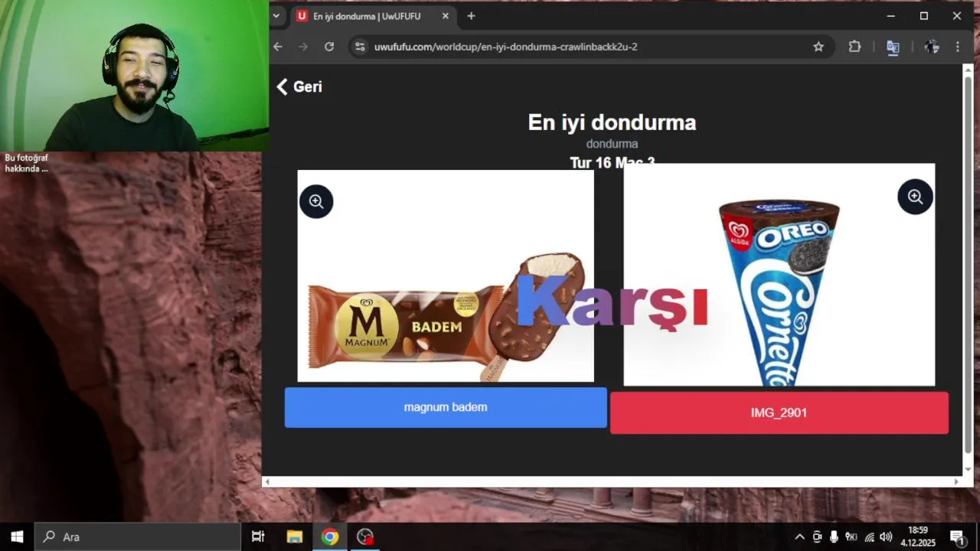Click Chrome's forward navigation arrow
The height and width of the screenshot is (551, 980).
303,47
